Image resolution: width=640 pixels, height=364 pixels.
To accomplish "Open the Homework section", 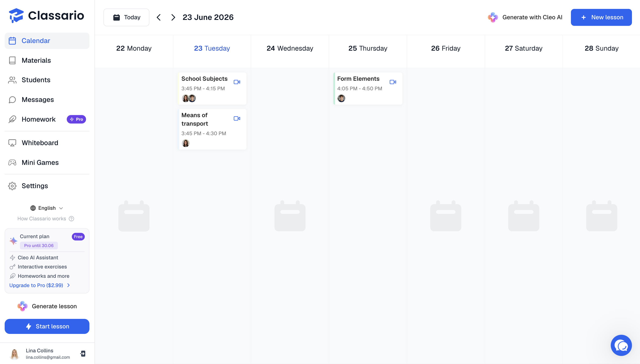I will [x=47, y=119].
